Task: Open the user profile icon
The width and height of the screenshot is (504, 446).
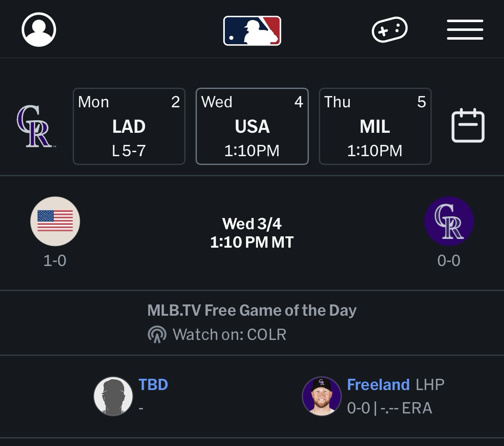Action: 39,30
